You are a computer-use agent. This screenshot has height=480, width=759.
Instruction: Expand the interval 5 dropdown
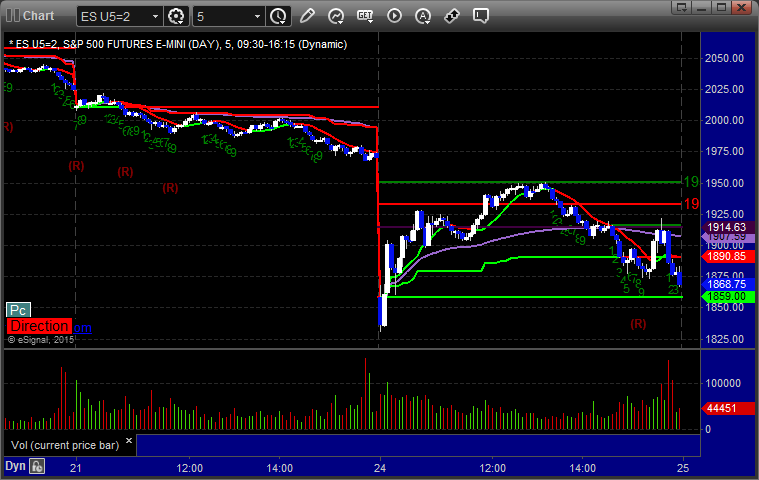click(258, 16)
